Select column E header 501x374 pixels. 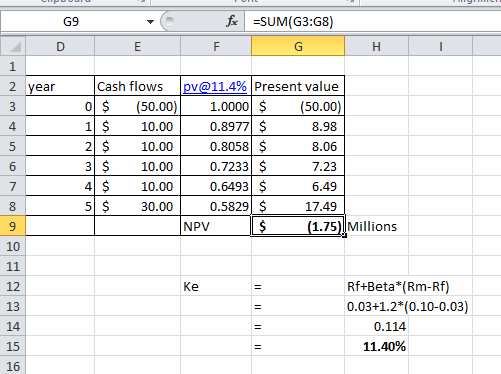pyautogui.click(x=137, y=46)
